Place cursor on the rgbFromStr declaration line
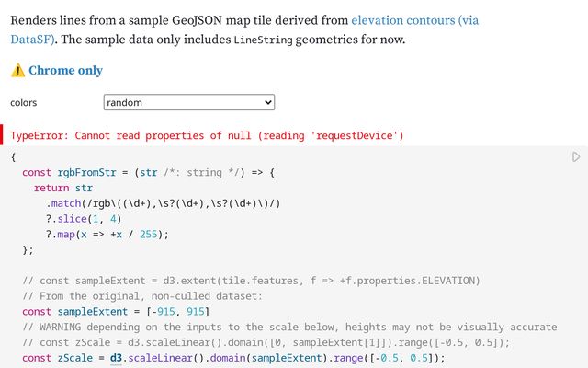Image resolution: width=588 pixels, height=368 pixels. 148,172
